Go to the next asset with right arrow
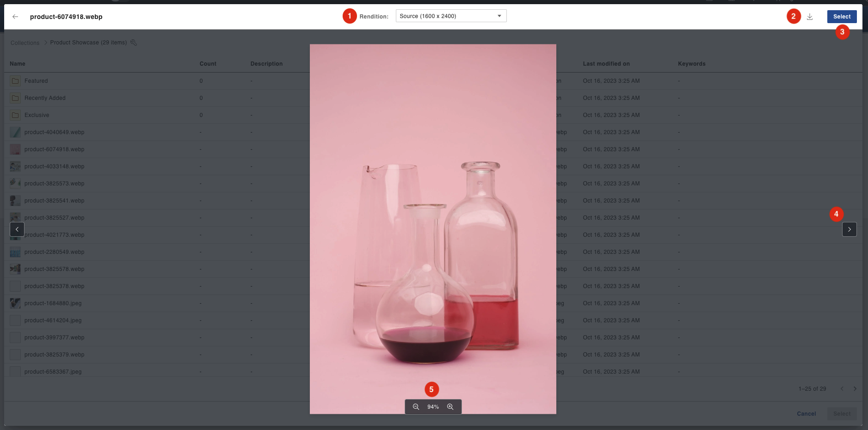 [x=849, y=229]
